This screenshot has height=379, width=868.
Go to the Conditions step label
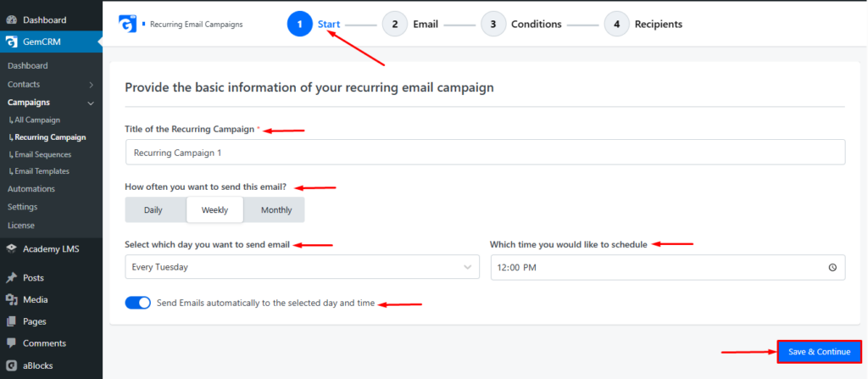click(537, 25)
